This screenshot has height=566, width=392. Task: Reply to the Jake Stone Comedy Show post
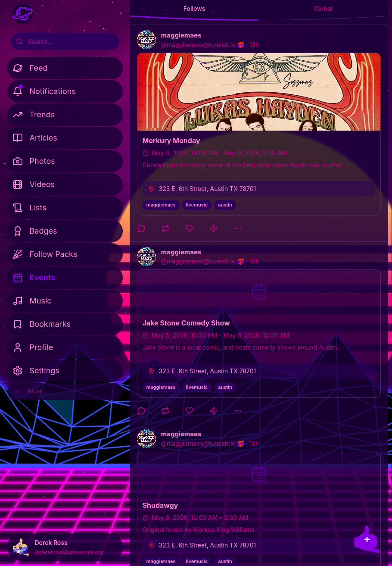click(141, 411)
